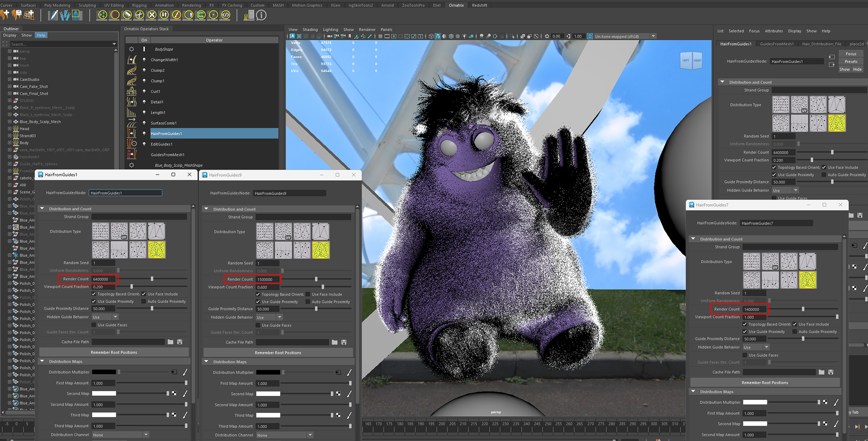Image resolution: width=868 pixels, height=441 pixels.
Task: Click the Focus button in Attribute Editor
Action: pyautogui.click(x=851, y=54)
